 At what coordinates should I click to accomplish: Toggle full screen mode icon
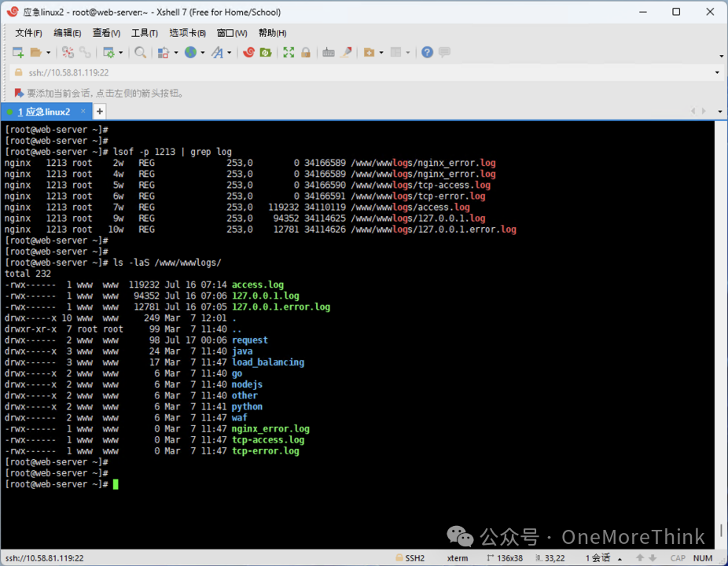(x=288, y=52)
